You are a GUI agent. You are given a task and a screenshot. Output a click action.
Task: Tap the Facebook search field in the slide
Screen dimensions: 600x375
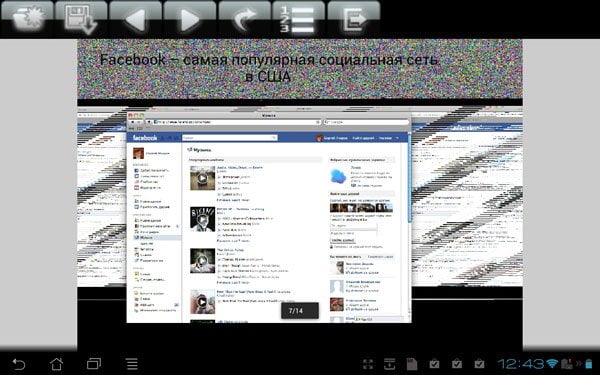click(x=230, y=137)
